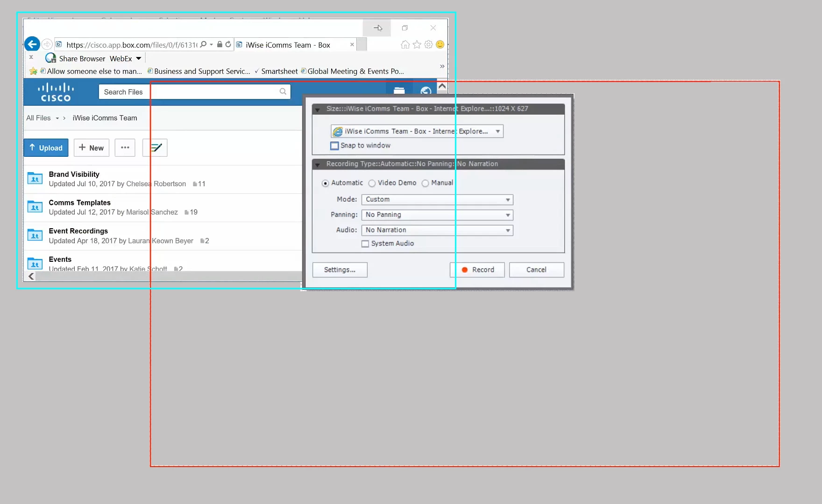
Task: Click the iWise iComms Team breadcrumb text
Action: 105,118
